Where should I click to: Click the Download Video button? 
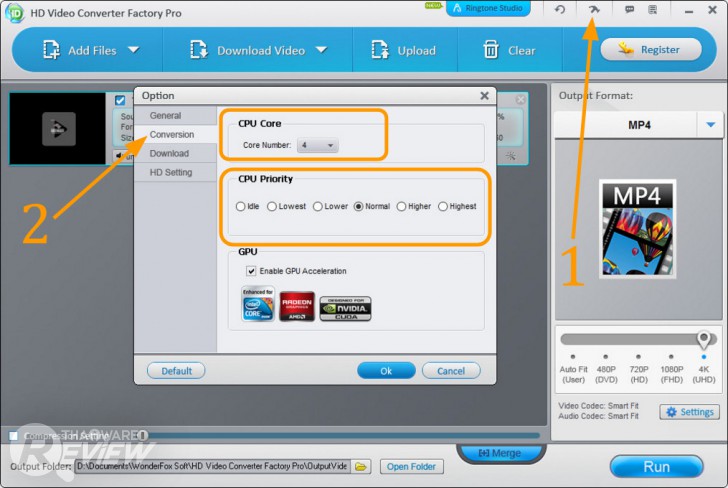247,50
